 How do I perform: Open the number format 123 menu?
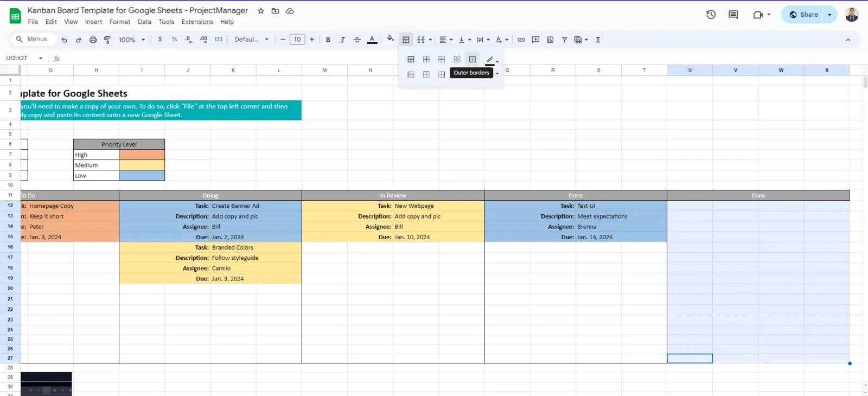click(218, 39)
